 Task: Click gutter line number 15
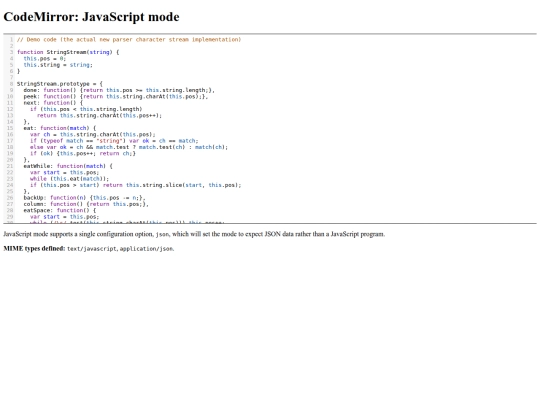10,128
